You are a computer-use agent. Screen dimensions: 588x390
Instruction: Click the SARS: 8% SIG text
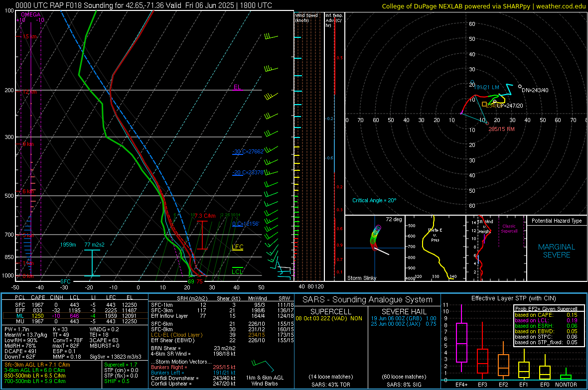point(404,385)
